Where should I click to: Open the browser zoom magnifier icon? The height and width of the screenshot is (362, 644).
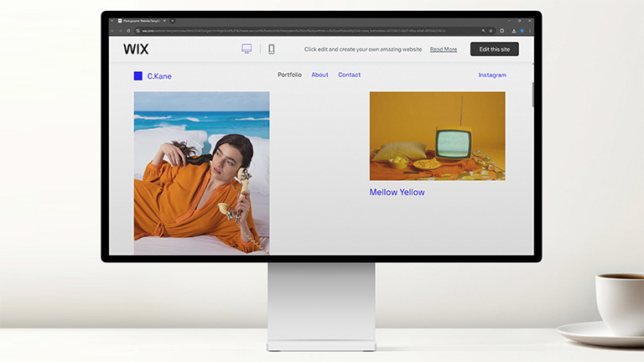click(483, 31)
